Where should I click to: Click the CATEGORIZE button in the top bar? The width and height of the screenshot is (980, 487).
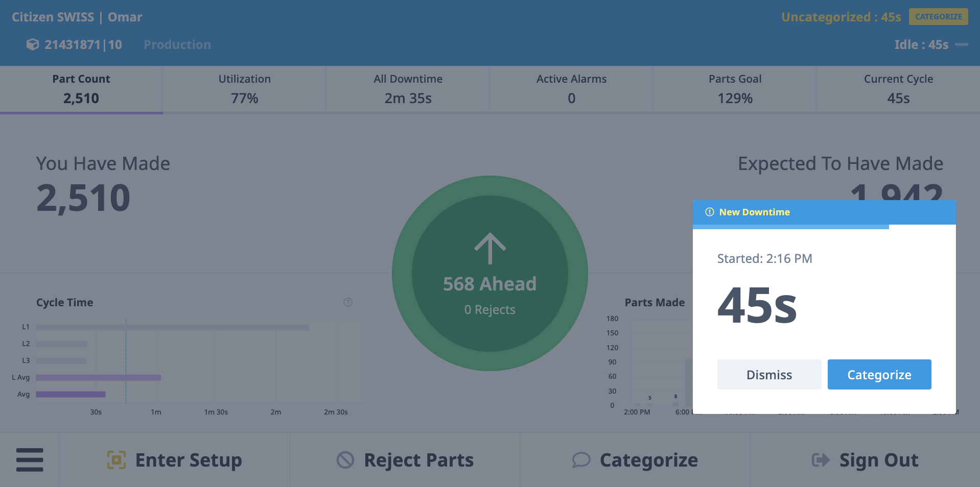[x=938, y=16]
